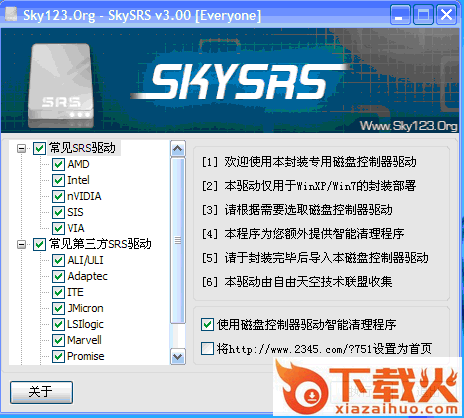Click the SKYSRS logo in banner

[x=239, y=81]
